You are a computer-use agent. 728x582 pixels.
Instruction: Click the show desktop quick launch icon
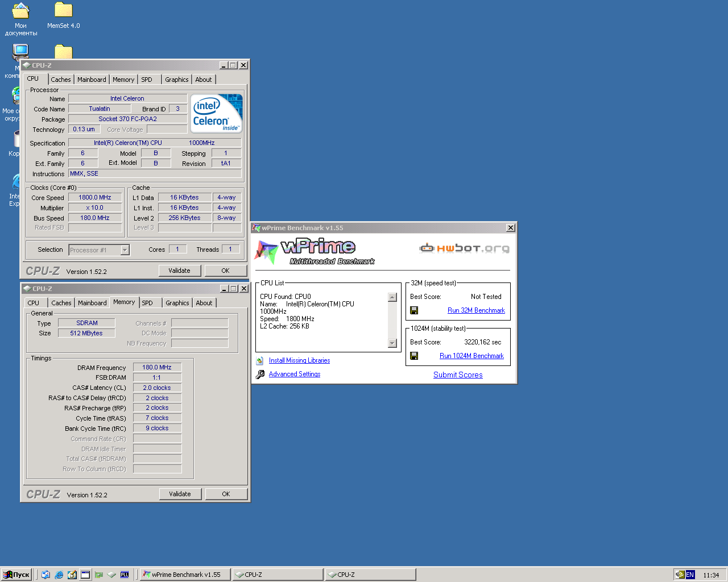[85, 575]
